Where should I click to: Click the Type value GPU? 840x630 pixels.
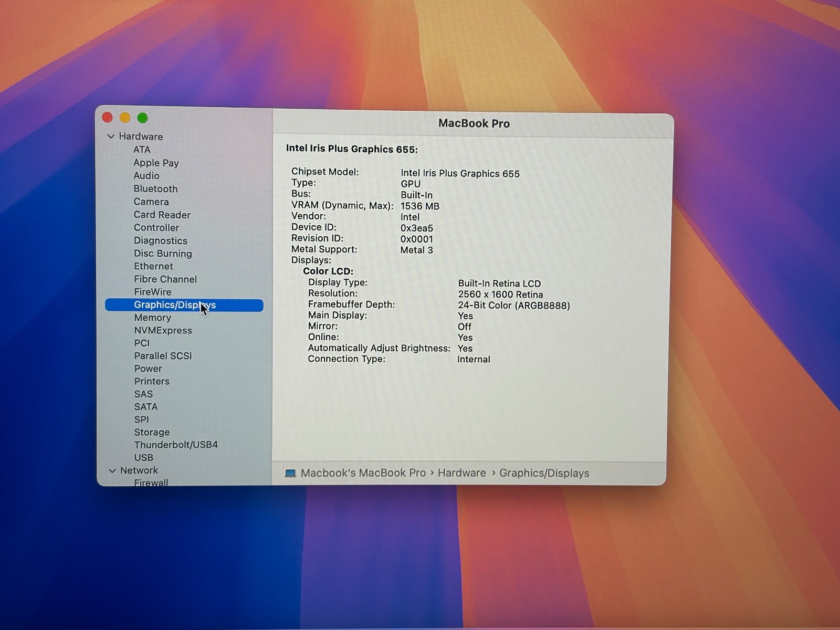click(411, 184)
